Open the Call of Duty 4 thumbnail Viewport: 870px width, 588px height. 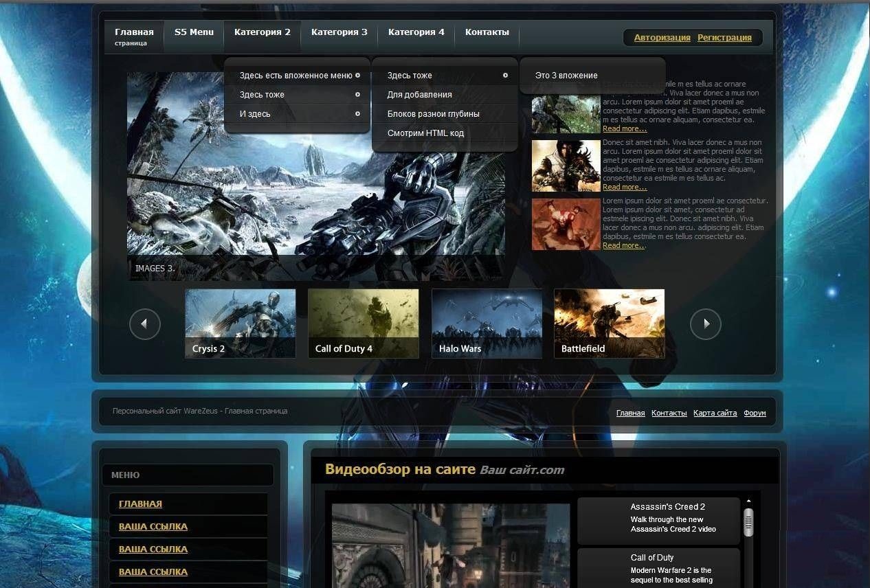pyautogui.click(x=364, y=324)
